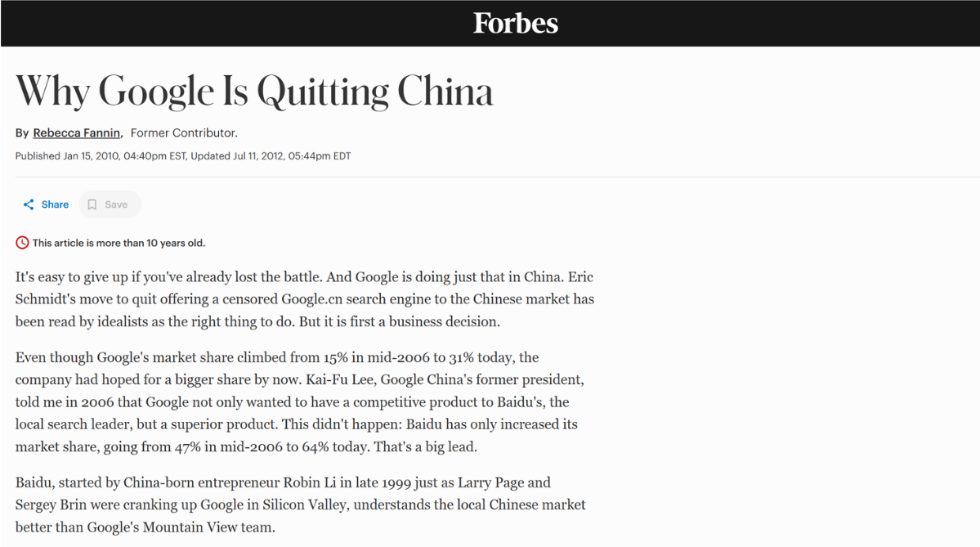This screenshot has height=547, width=980.
Task: Click the Share link label
Action: [55, 204]
